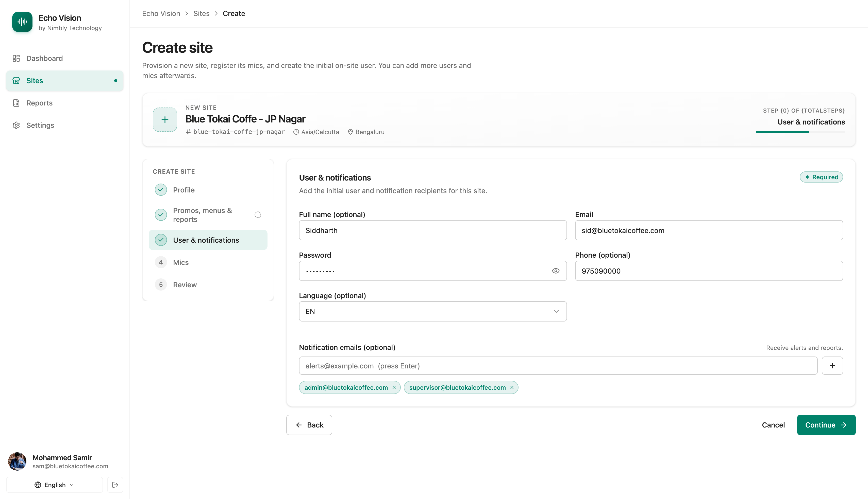Show password with the eye icon

coord(556,271)
